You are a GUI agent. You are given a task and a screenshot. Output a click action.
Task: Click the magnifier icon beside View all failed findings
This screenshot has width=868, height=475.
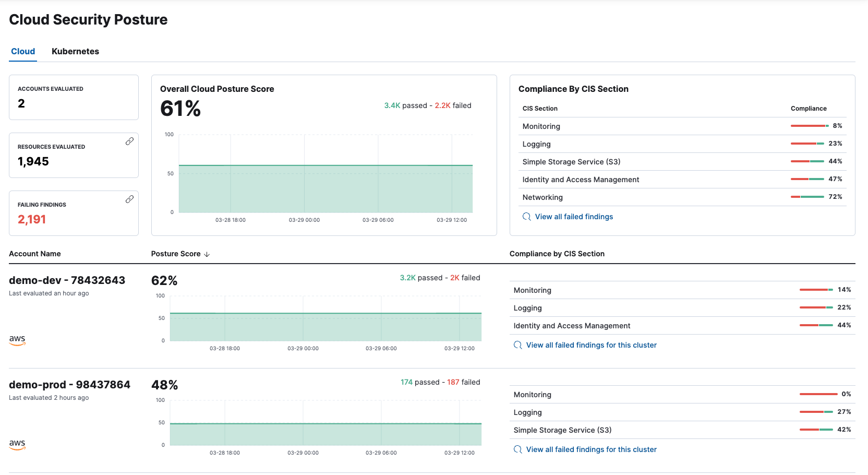coord(526,216)
